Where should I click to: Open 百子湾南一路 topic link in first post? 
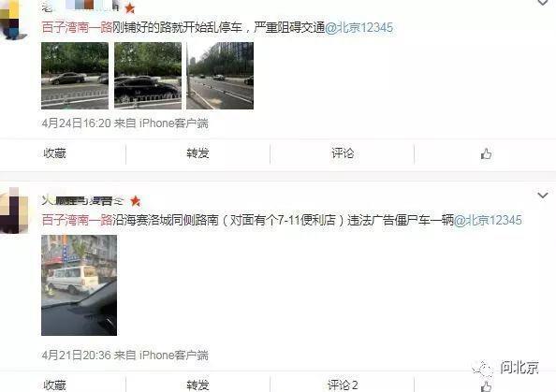click(77, 27)
